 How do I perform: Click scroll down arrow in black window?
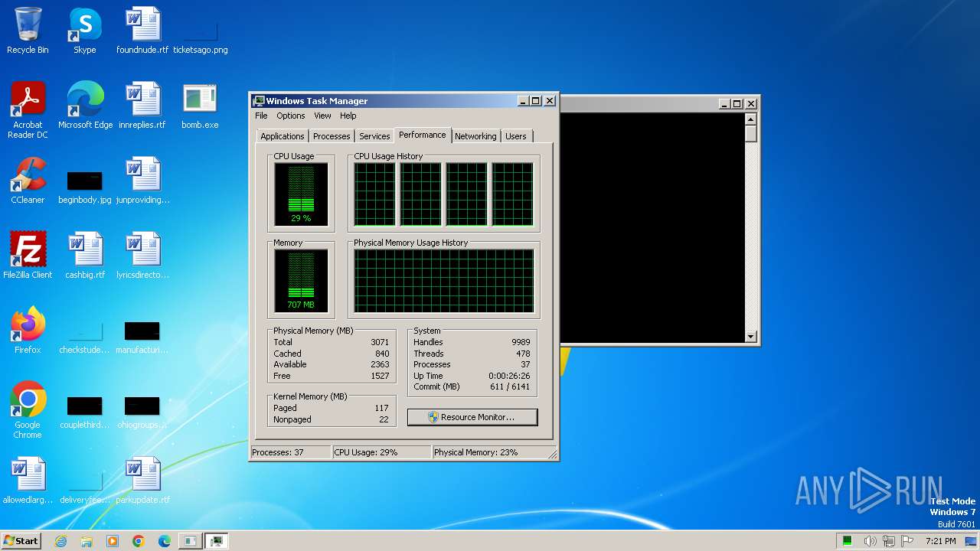(x=750, y=336)
